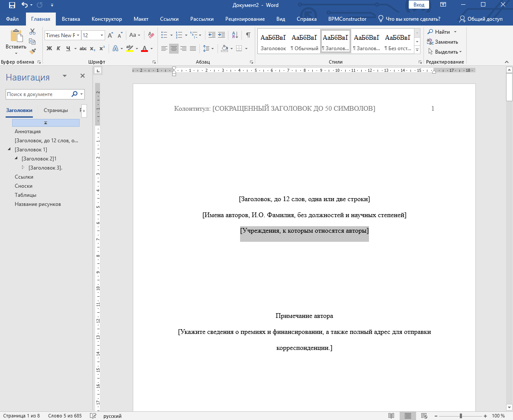The width and height of the screenshot is (513, 420).
Task: Toggle strikethrough text formatting
Action: [83, 48]
